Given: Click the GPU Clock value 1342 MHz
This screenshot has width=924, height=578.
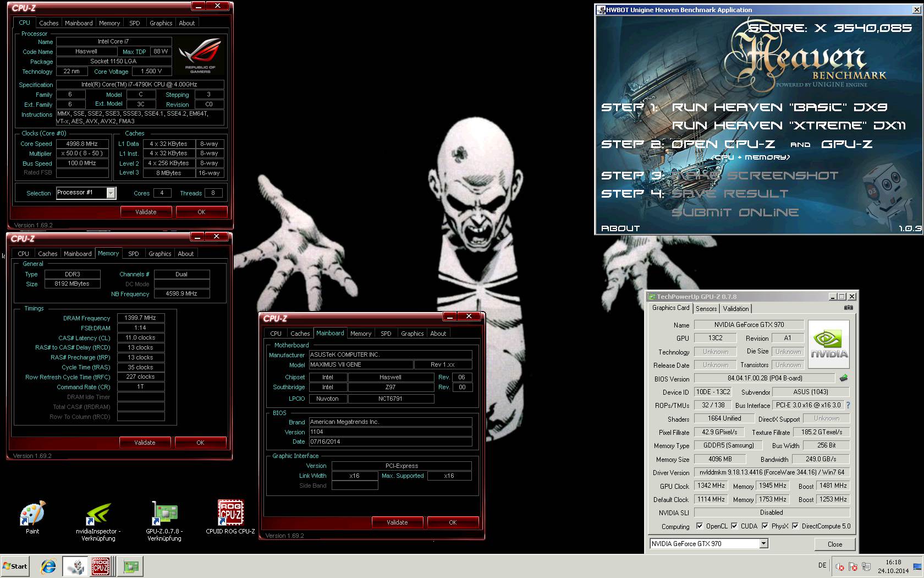Looking at the screenshot, I should pos(711,486).
